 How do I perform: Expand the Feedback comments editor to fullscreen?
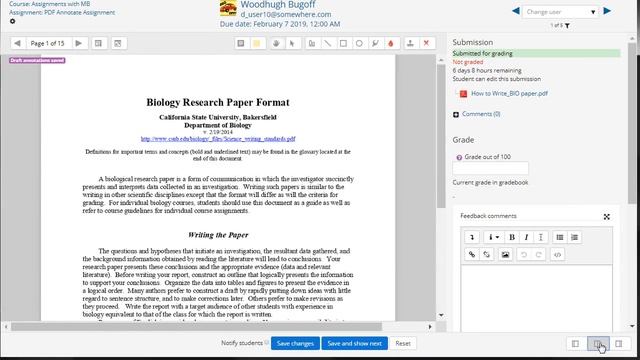point(607,217)
